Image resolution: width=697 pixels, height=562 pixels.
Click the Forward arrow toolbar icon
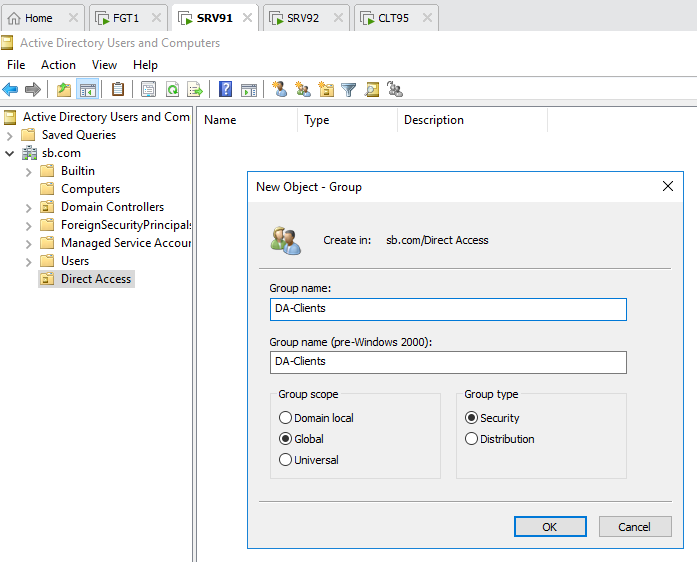pos(33,89)
